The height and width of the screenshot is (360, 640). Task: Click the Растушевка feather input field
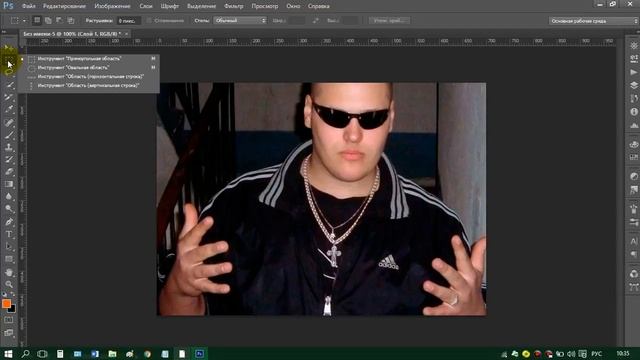click(x=129, y=20)
